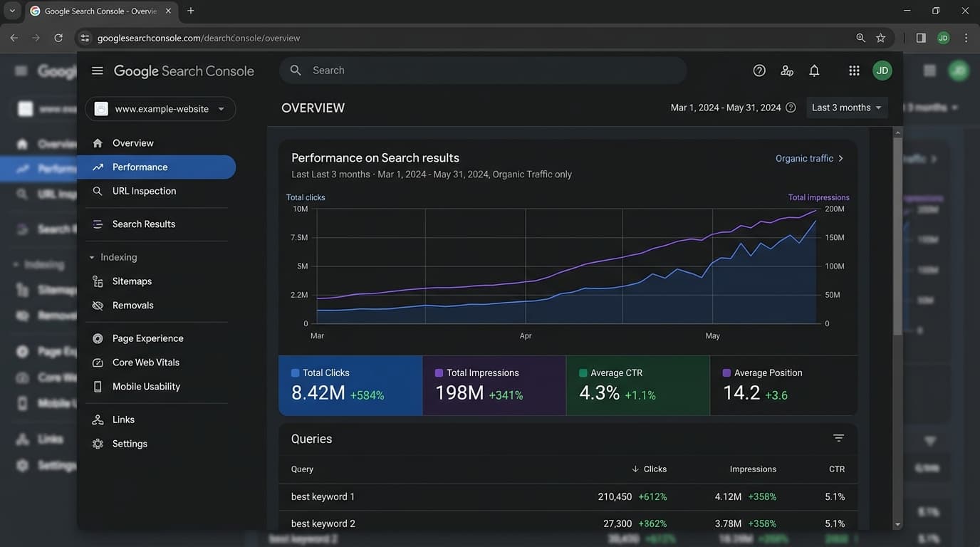Open the JD account avatar in Search Console

(882, 71)
